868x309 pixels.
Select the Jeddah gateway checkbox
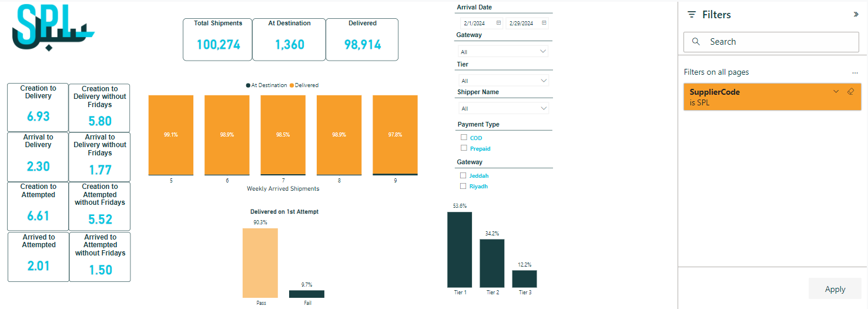pyautogui.click(x=463, y=175)
